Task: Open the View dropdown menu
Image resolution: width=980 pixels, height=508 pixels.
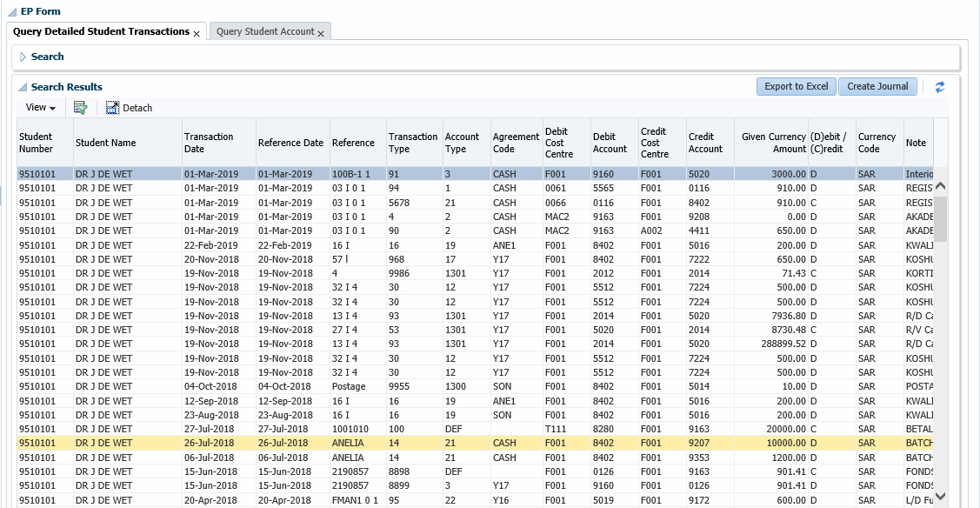Action: 41,108
